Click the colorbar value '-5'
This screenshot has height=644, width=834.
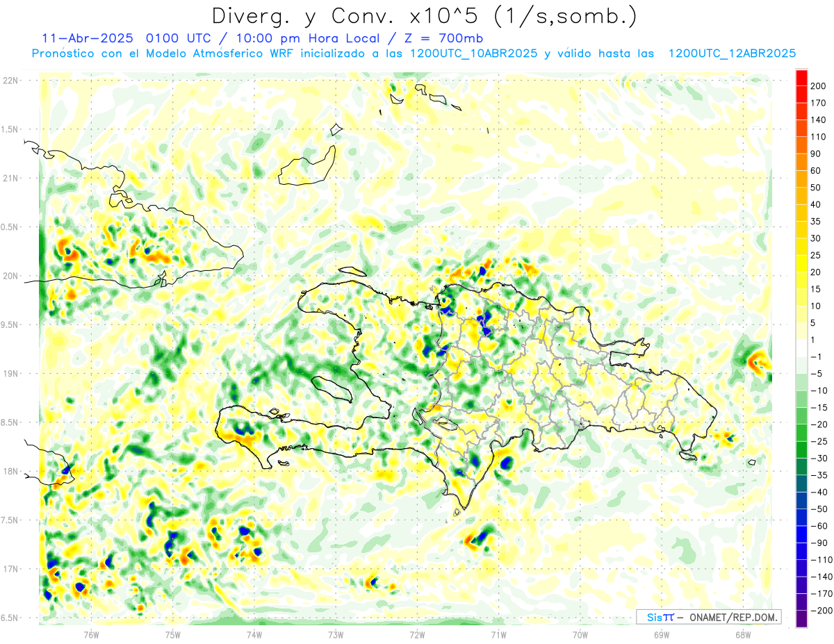click(x=817, y=374)
